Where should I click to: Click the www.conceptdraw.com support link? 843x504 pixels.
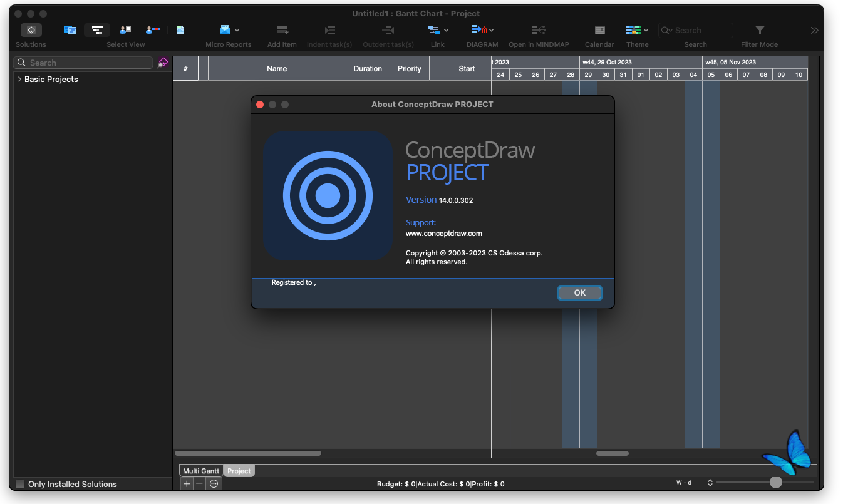[x=444, y=234]
